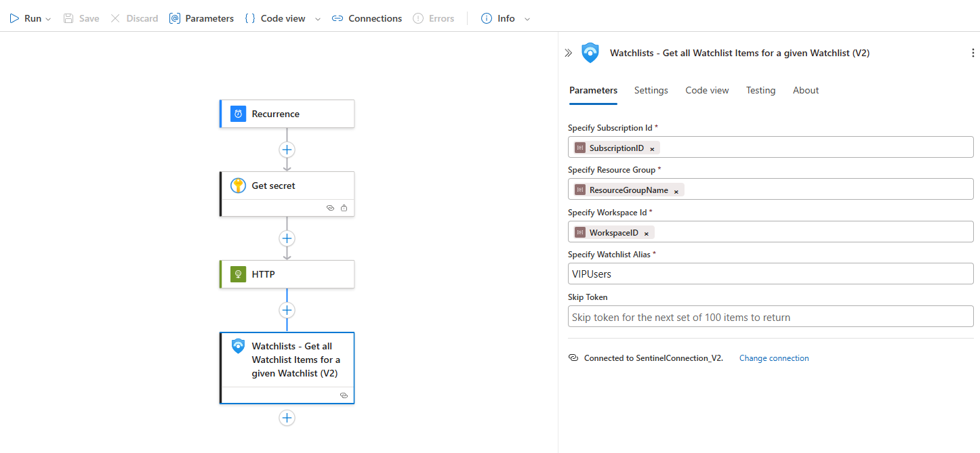
Task: Expand the Run dropdown arrow
Action: click(48, 19)
